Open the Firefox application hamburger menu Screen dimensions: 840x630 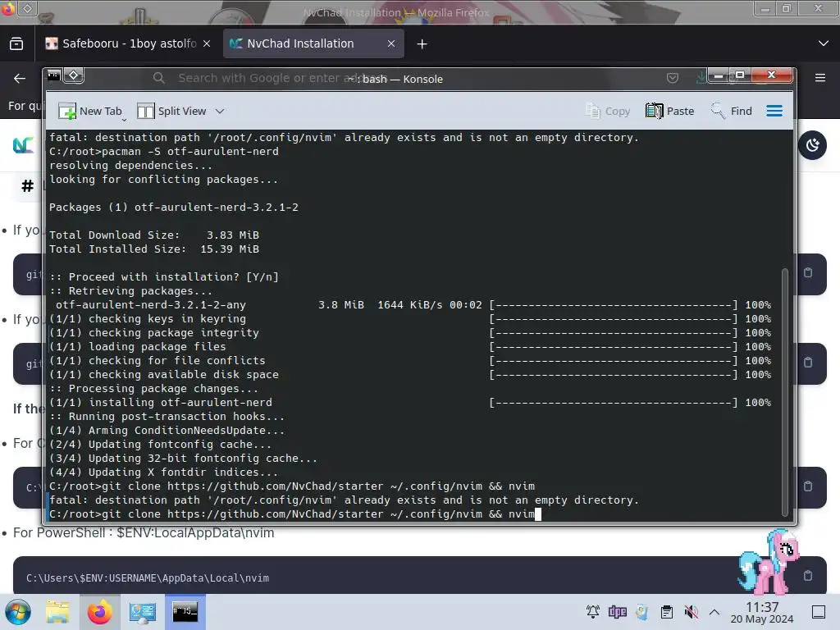[x=820, y=78]
